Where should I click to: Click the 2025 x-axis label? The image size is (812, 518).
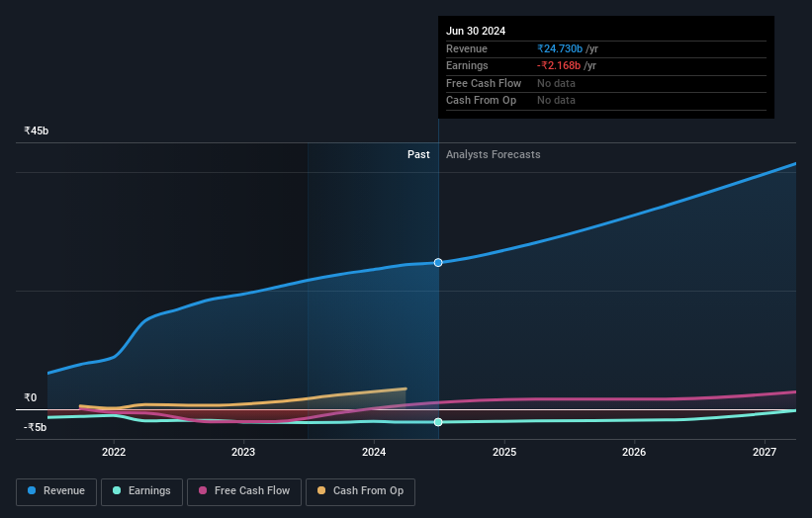(x=504, y=453)
